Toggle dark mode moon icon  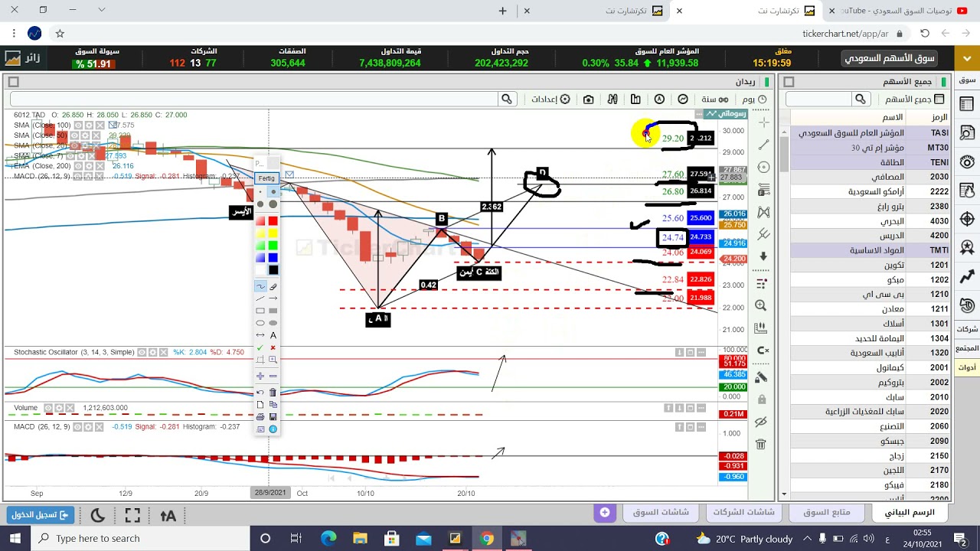point(98,515)
